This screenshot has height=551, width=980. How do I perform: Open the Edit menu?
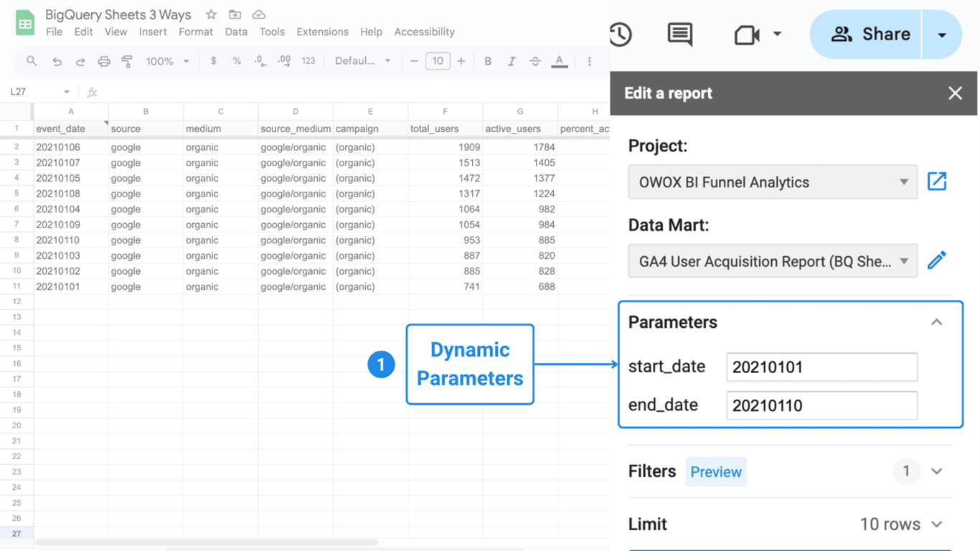[83, 32]
